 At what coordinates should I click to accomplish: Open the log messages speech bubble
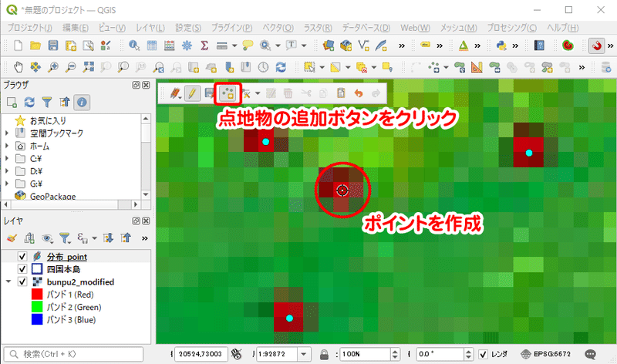point(590,354)
